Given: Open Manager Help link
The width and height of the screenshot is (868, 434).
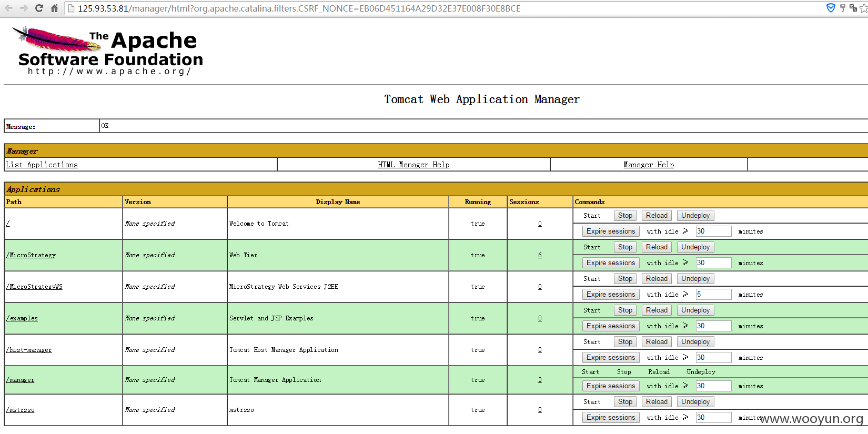Looking at the screenshot, I should (x=649, y=165).
